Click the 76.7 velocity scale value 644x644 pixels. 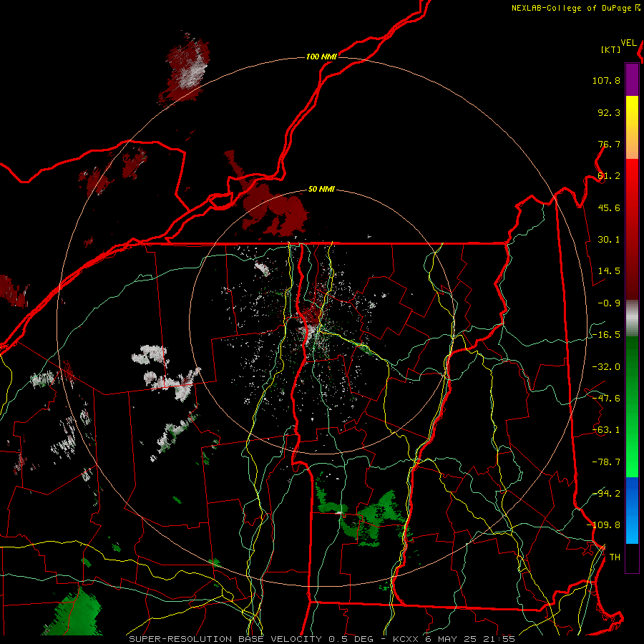click(x=609, y=144)
